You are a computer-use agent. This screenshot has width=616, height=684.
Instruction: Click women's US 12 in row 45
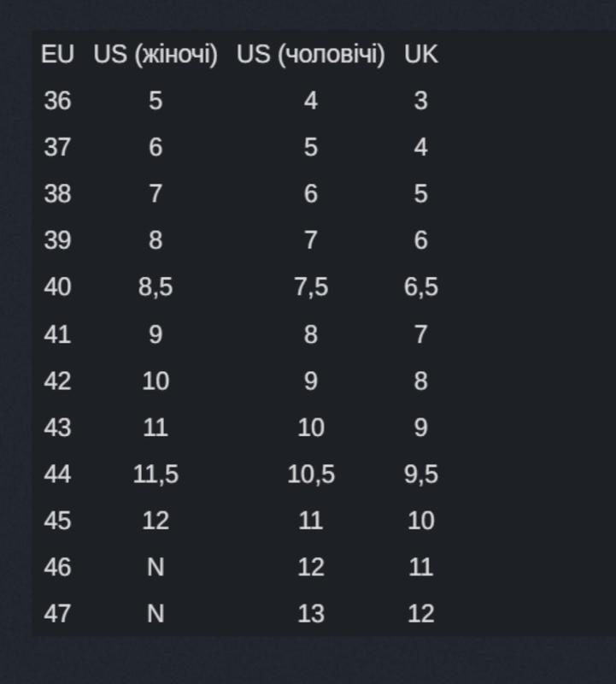pos(155,521)
